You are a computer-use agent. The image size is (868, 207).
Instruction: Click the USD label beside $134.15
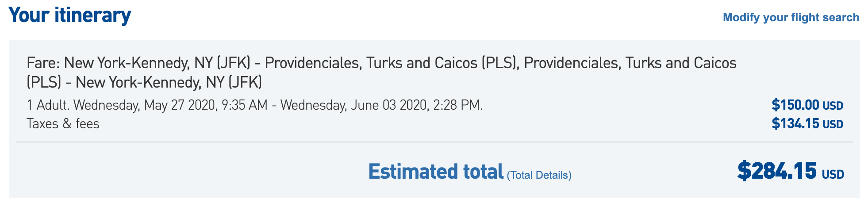pyautogui.click(x=833, y=124)
